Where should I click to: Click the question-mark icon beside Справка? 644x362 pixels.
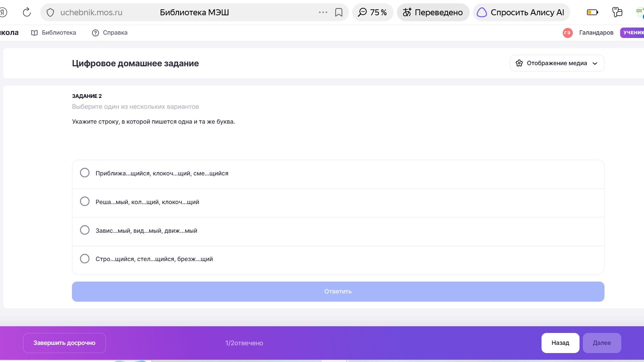coord(95,33)
